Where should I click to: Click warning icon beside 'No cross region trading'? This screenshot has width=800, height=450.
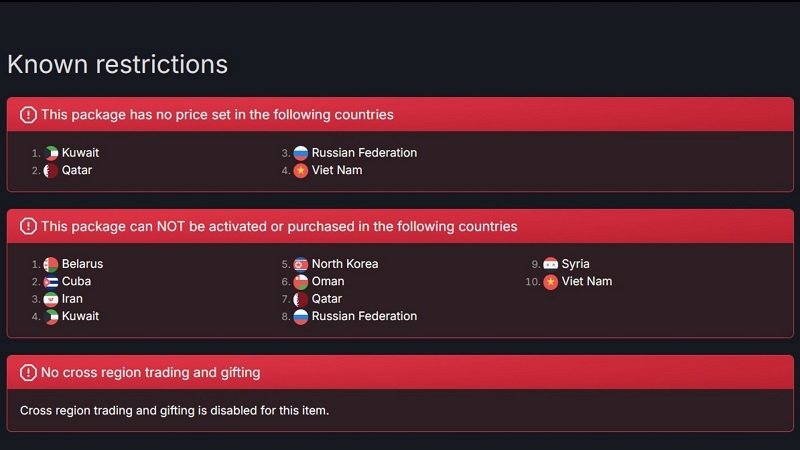coord(28,373)
